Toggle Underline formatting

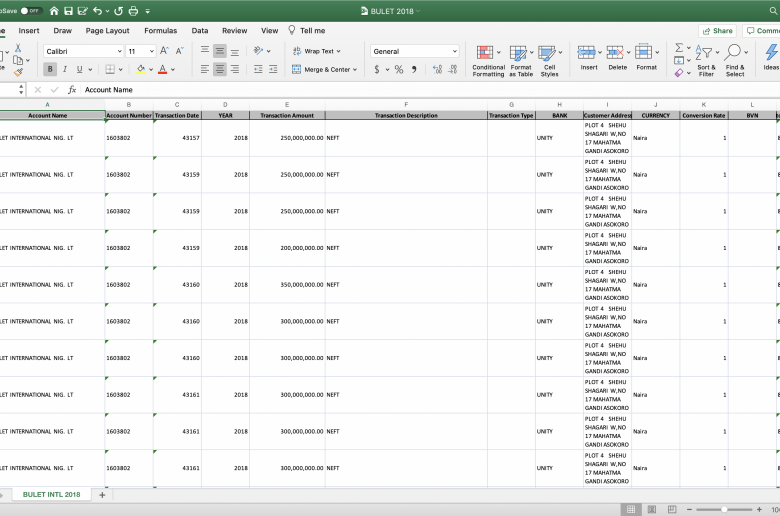(79, 69)
